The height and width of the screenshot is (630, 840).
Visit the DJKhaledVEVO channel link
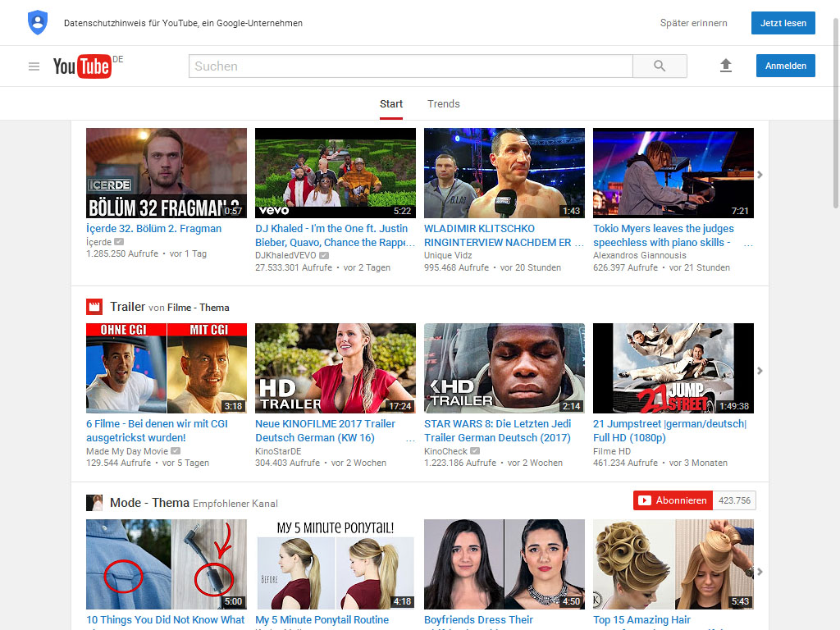tap(285, 256)
